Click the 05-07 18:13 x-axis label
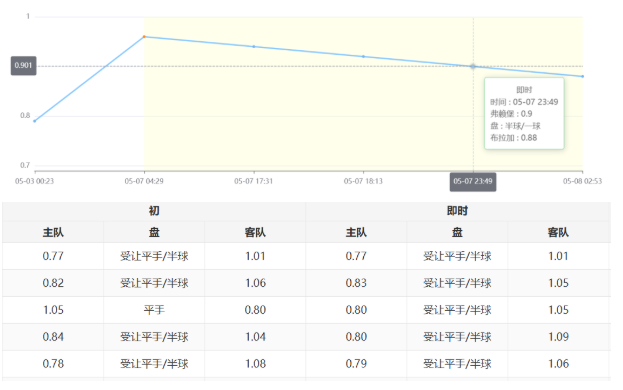 tap(363, 181)
